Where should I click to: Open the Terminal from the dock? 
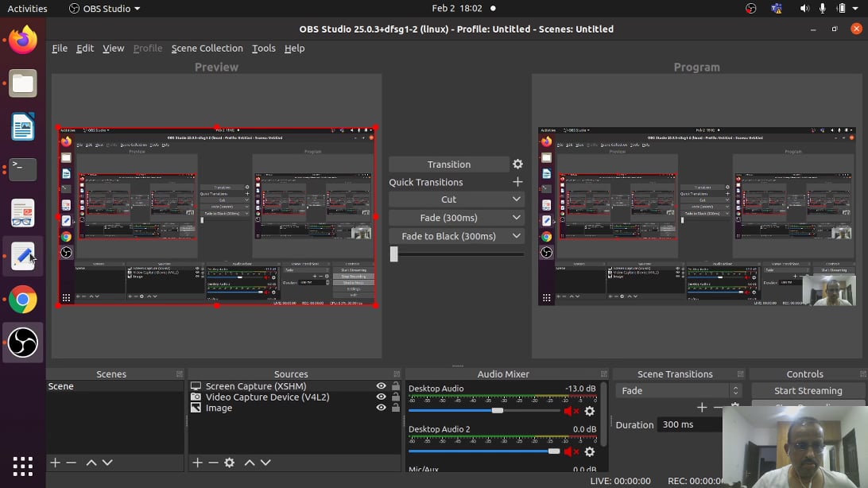(23, 170)
